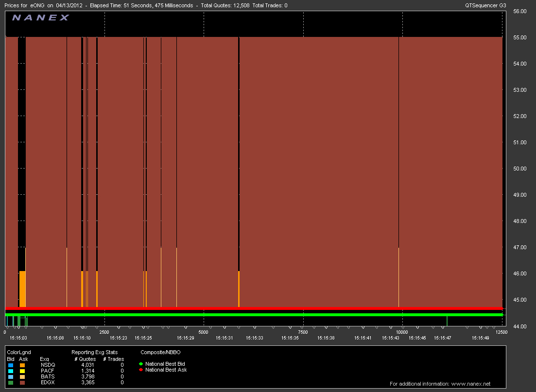Click the 'ColorLgnd' heading

(19, 352)
